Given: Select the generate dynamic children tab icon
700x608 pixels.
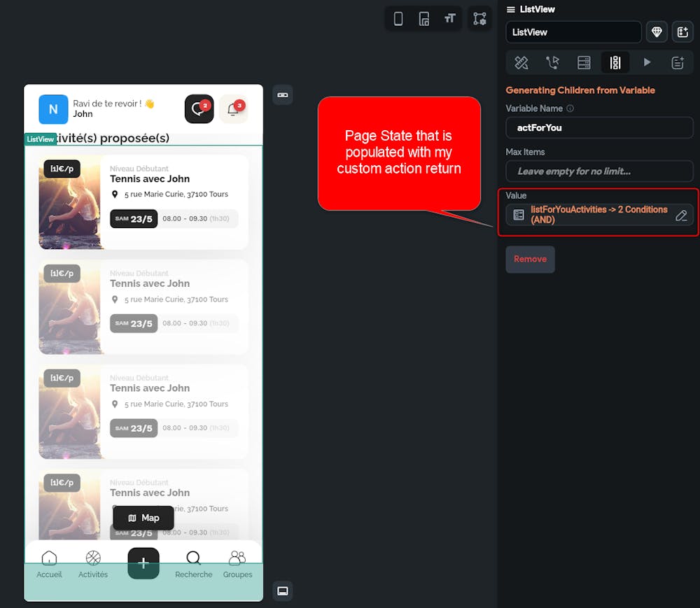Looking at the screenshot, I should (x=615, y=62).
